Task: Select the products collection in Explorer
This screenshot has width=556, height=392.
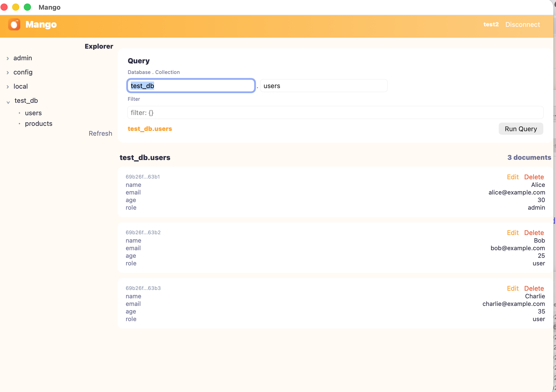Action: [39, 124]
